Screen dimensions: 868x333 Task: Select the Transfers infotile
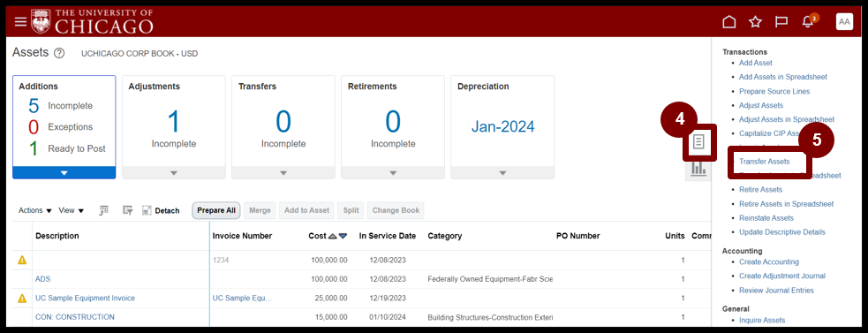tap(283, 127)
